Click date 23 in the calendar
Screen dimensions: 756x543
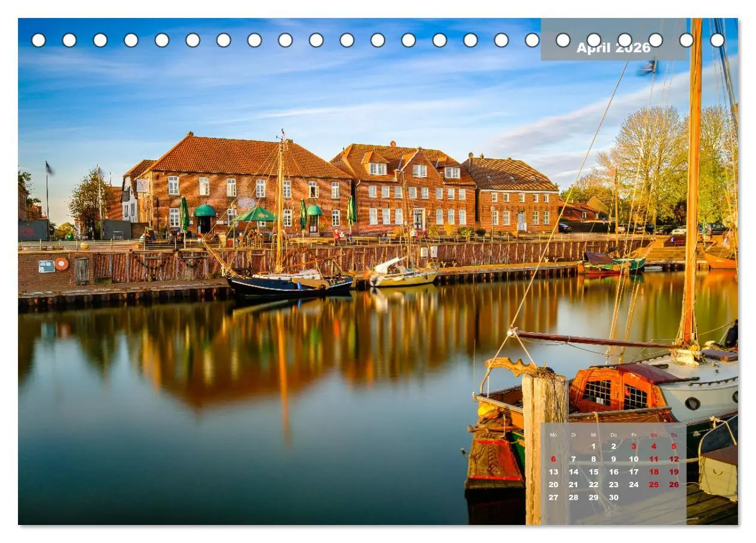[x=614, y=485]
